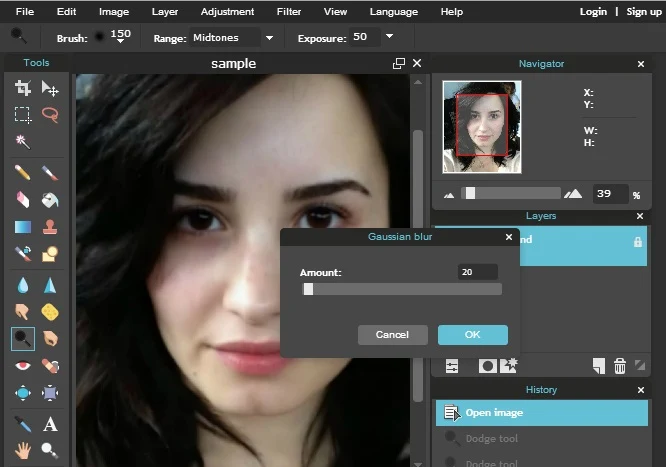666x467 pixels.
Task: Select the Brush tool
Action: (50, 173)
